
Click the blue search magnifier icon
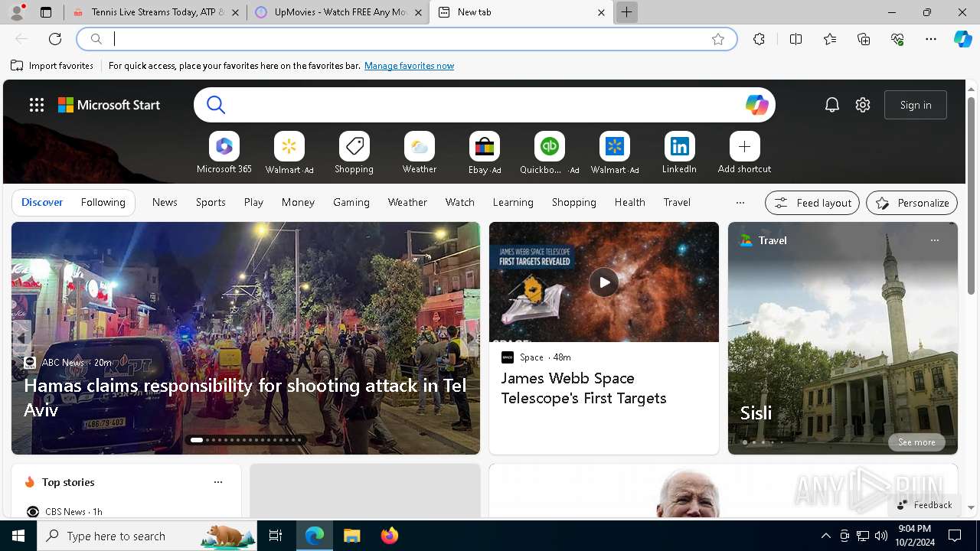tap(216, 105)
